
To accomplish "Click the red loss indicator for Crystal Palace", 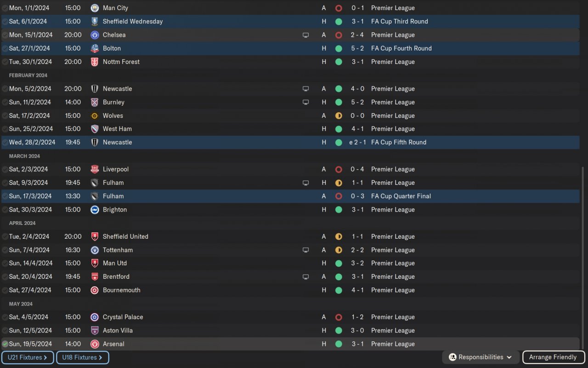I will 339,317.
